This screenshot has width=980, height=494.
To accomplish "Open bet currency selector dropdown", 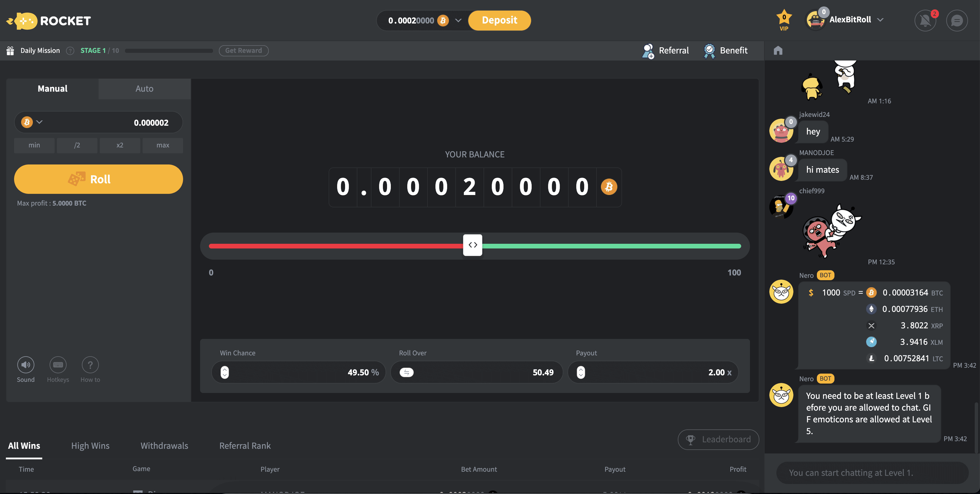I will (x=32, y=122).
